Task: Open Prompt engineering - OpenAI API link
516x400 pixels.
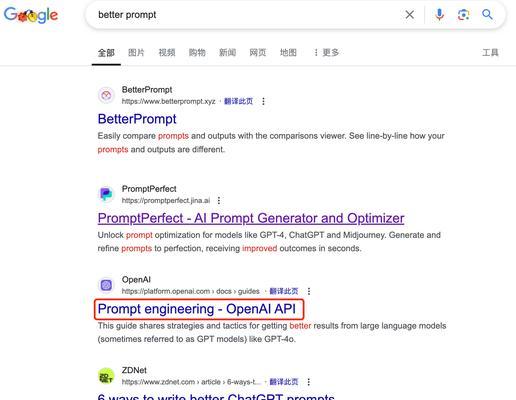Action: 197,309
